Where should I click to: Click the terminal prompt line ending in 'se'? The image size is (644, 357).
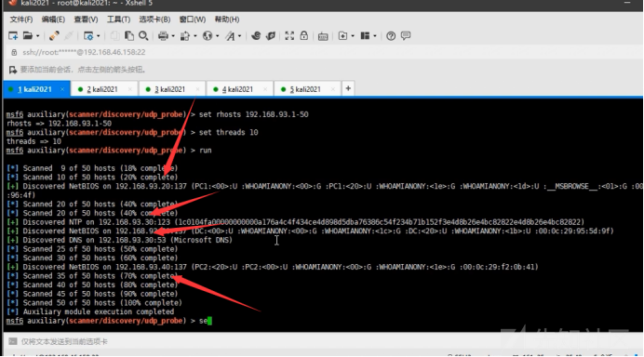pyautogui.click(x=109, y=321)
